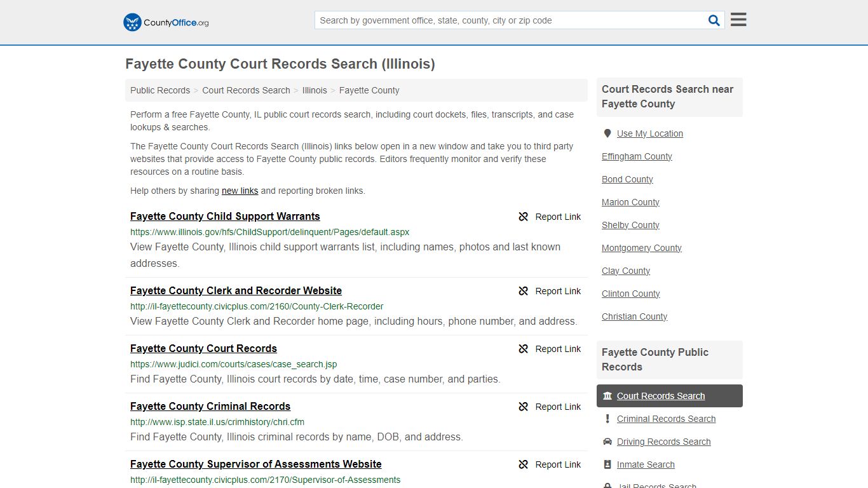The height and width of the screenshot is (488, 868).
Task: Open Clinton County court records
Action: pyautogui.click(x=631, y=294)
